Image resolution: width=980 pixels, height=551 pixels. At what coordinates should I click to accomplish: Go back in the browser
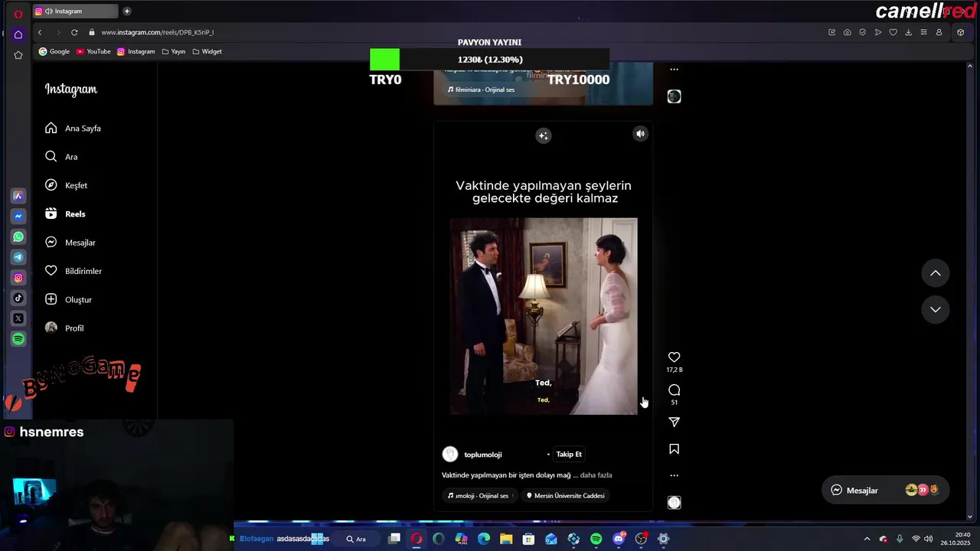click(x=40, y=32)
